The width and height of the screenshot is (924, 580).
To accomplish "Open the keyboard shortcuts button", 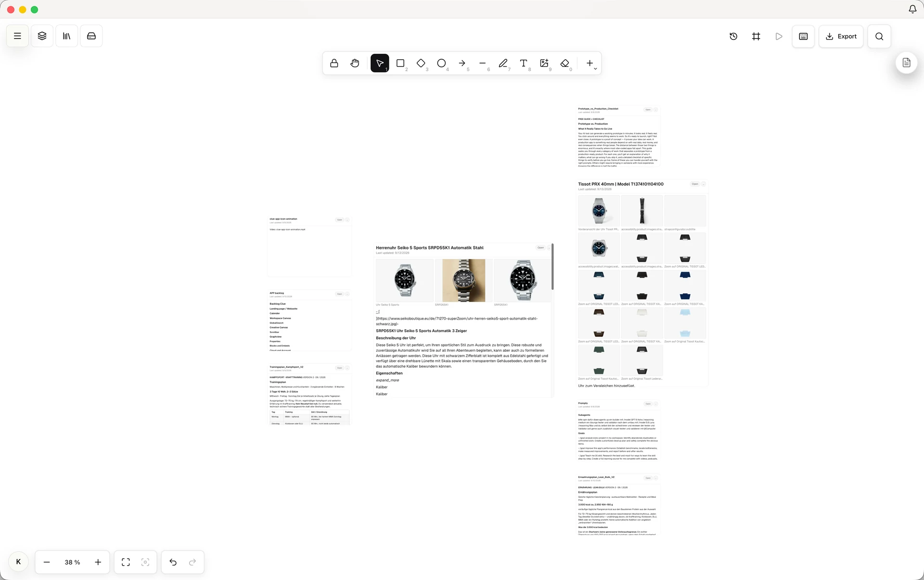I will (803, 36).
